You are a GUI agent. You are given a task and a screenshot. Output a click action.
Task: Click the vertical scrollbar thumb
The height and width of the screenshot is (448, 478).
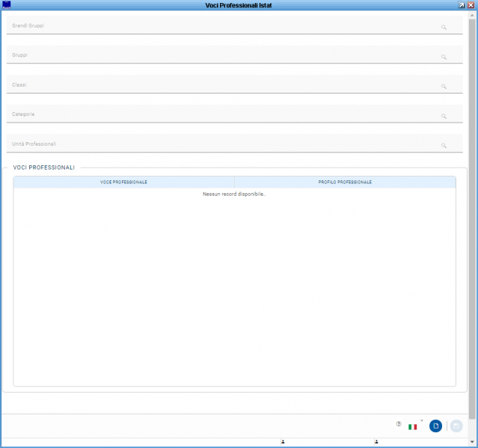(472, 219)
